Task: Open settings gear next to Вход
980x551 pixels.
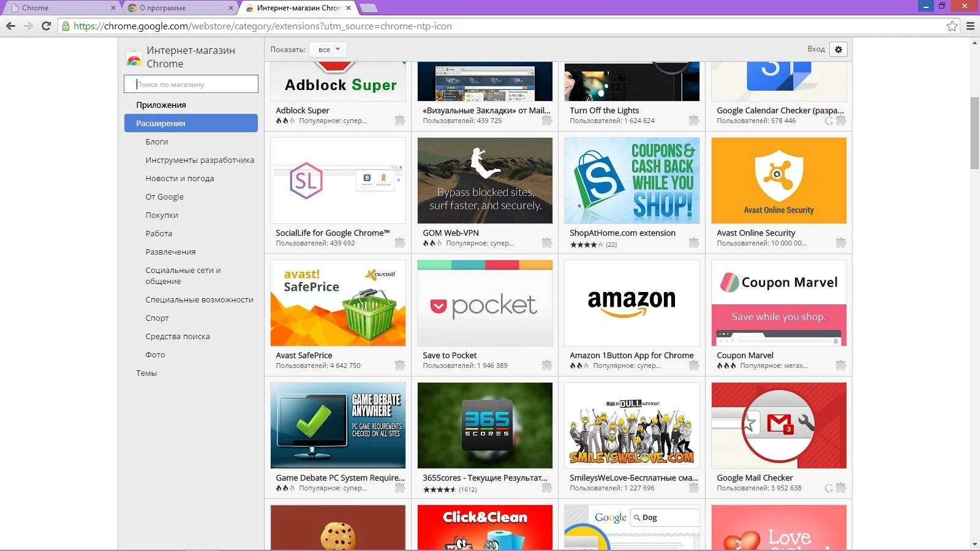Action: pos(839,49)
